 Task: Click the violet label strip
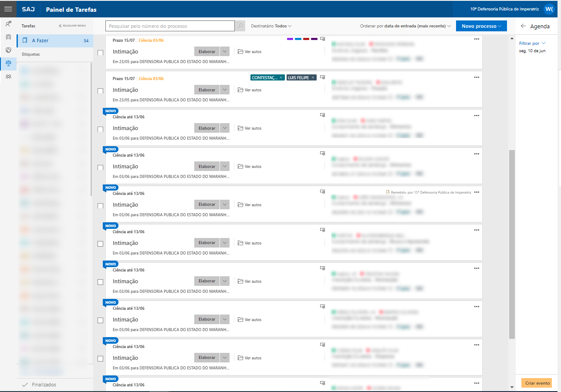coord(290,39)
